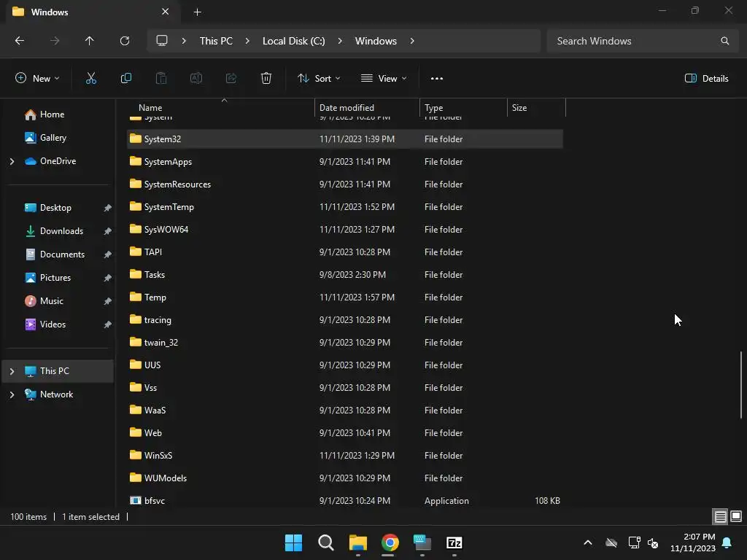Click the Copy icon in toolbar

[125, 79]
